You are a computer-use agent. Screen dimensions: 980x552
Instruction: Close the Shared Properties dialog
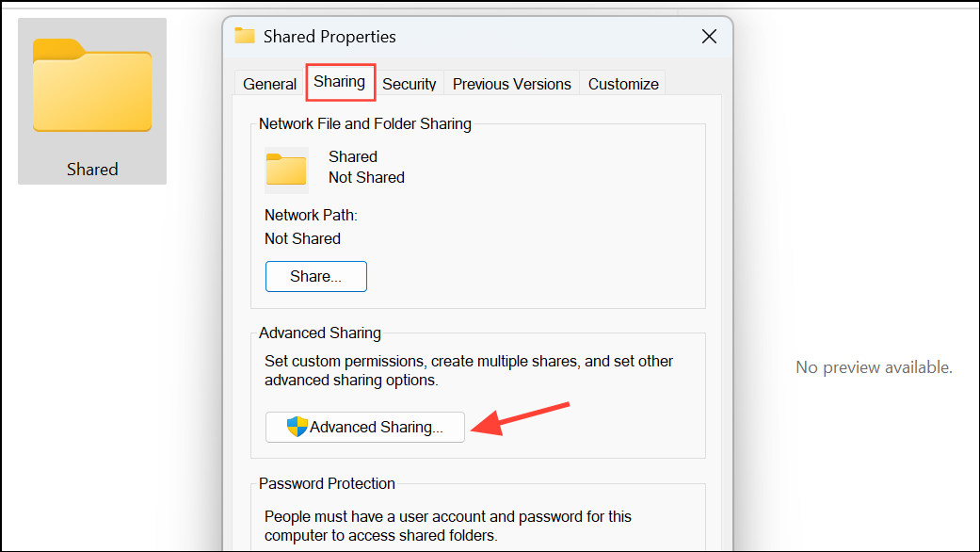(709, 36)
